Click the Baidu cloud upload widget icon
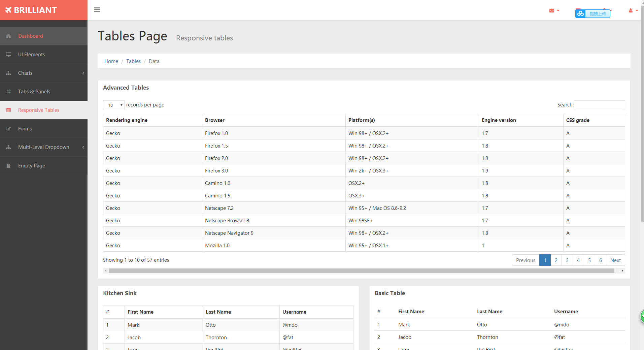The height and width of the screenshot is (350, 644). click(x=580, y=13)
